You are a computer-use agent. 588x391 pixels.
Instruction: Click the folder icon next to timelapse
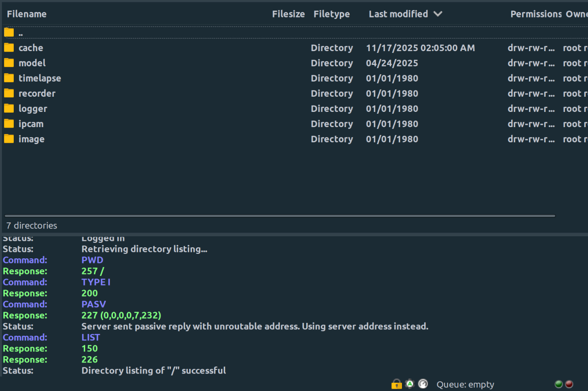[x=8, y=78]
